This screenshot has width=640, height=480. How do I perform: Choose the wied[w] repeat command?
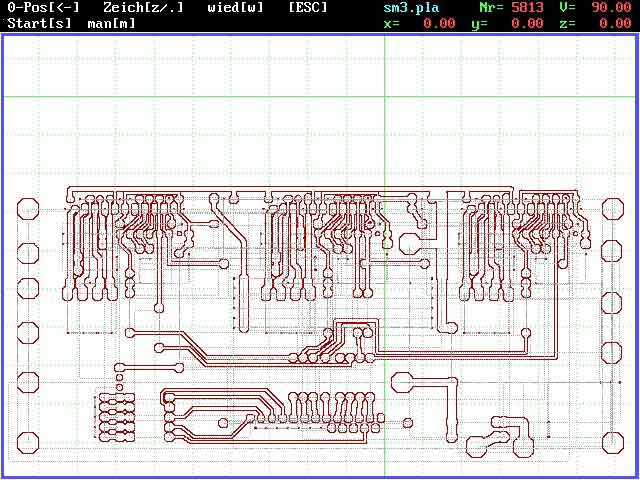[235, 7]
